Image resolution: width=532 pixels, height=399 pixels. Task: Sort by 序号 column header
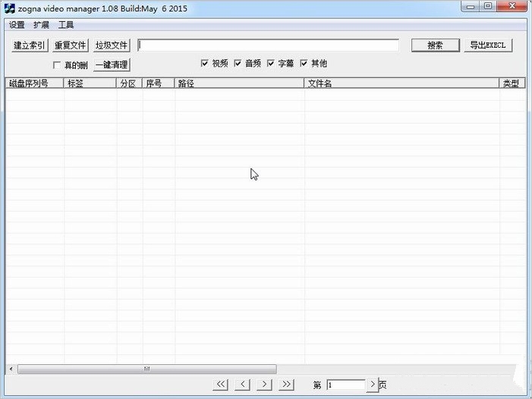pos(159,83)
